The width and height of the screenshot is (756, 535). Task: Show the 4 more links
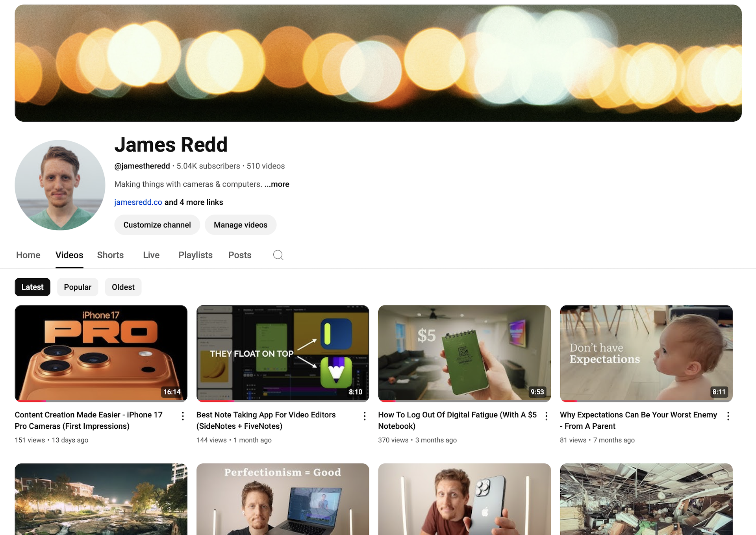194,202
